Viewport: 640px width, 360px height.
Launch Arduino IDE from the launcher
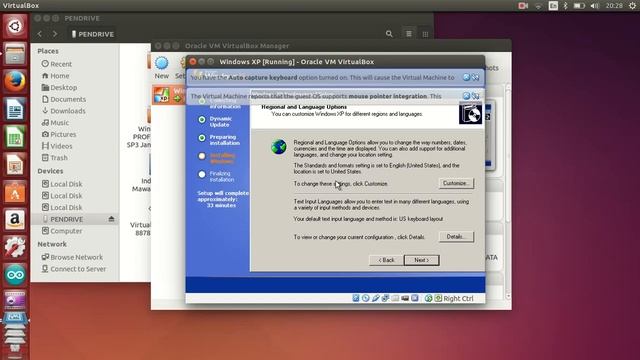[15, 275]
